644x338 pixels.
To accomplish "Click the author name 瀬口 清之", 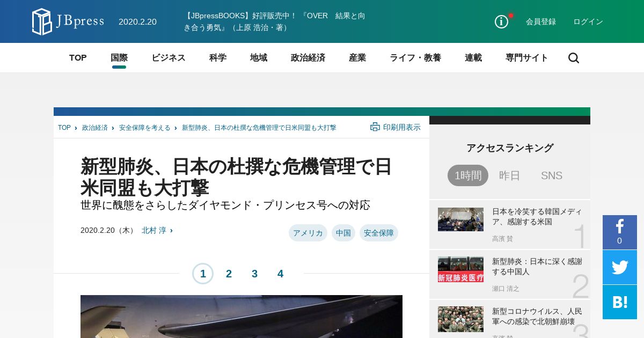I will [506, 289].
